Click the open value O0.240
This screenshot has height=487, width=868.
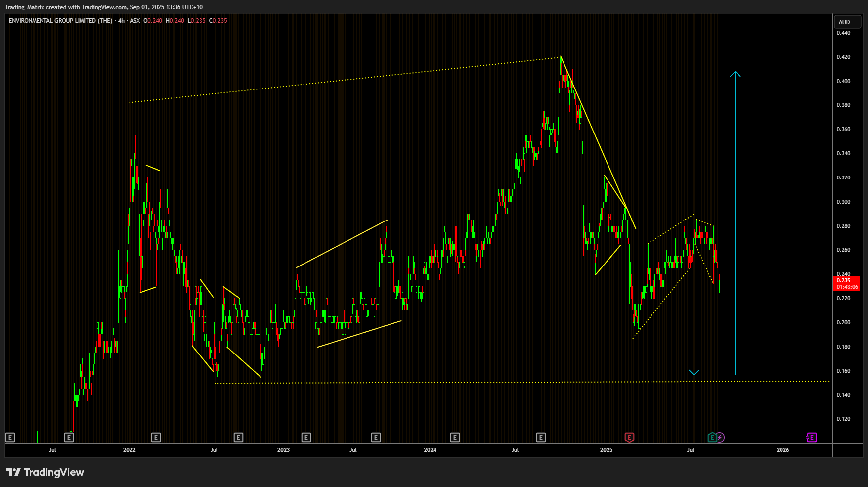[x=153, y=21]
